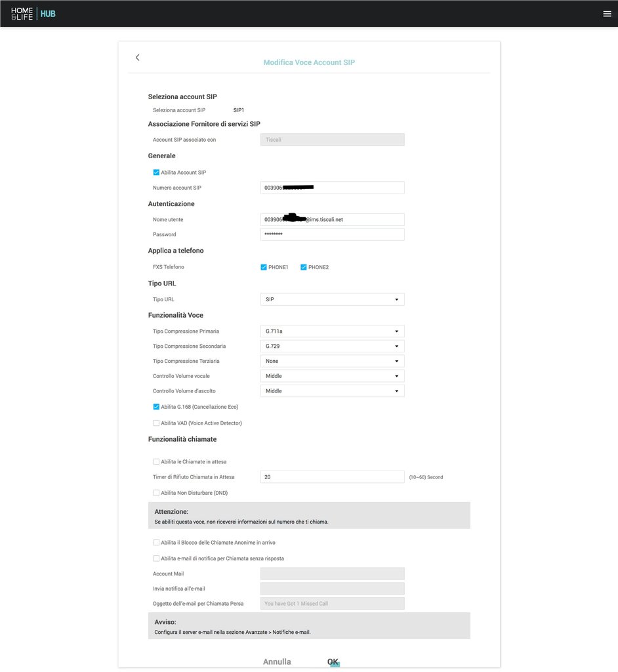Click the Home & Life HUB logo
Image resolution: width=618 pixels, height=672 pixels.
point(33,14)
